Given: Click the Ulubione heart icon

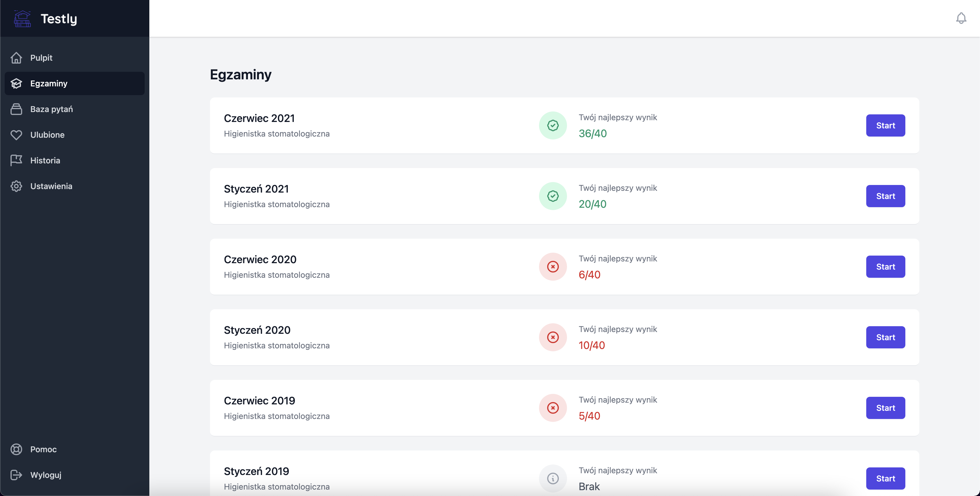Looking at the screenshot, I should pos(16,135).
